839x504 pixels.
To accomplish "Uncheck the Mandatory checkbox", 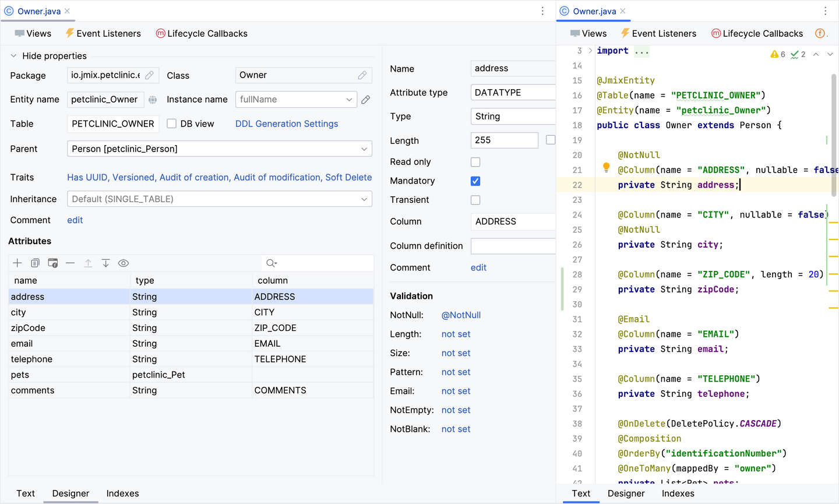I will [475, 181].
